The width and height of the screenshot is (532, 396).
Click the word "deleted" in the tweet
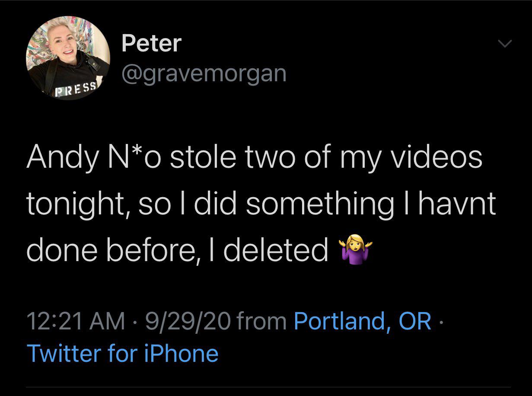(x=275, y=250)
